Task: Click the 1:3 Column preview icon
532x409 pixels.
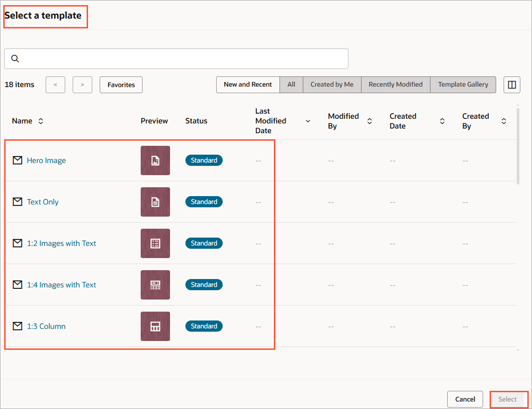Action: coord(155,326)
